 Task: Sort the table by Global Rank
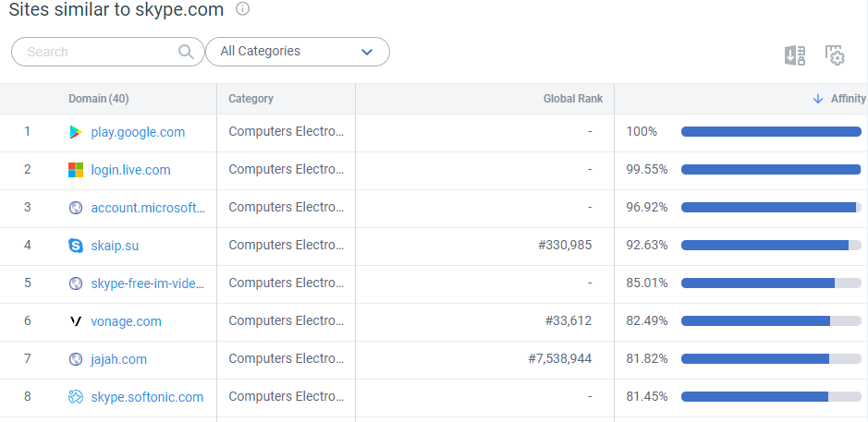tap(572, 99)
